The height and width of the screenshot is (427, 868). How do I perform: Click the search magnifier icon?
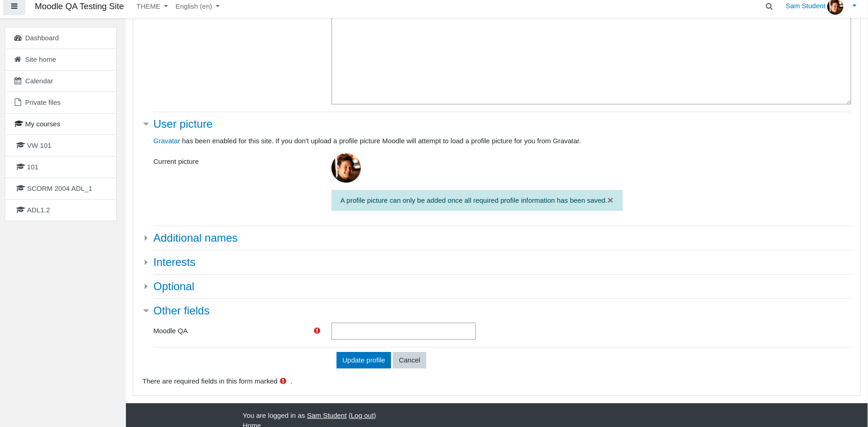click(769, 6)
